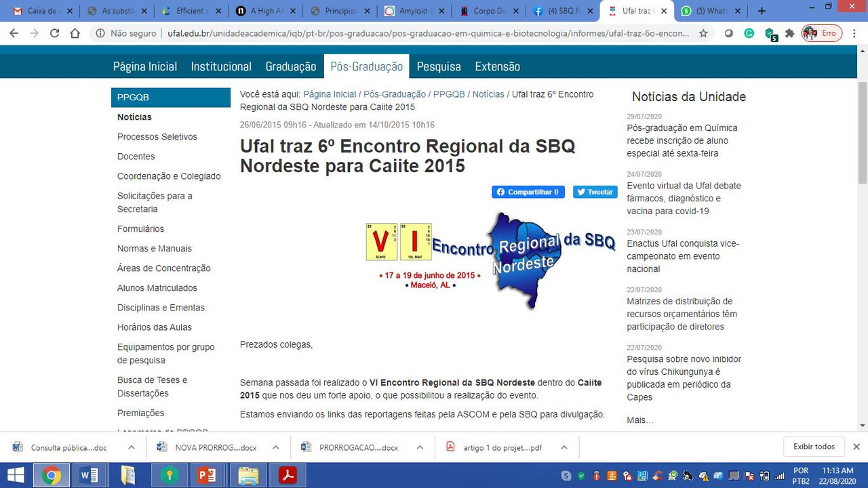868x488 pixels.
Task: Open news about vírus Chikungunya inibidor
Action: (684, 378)
